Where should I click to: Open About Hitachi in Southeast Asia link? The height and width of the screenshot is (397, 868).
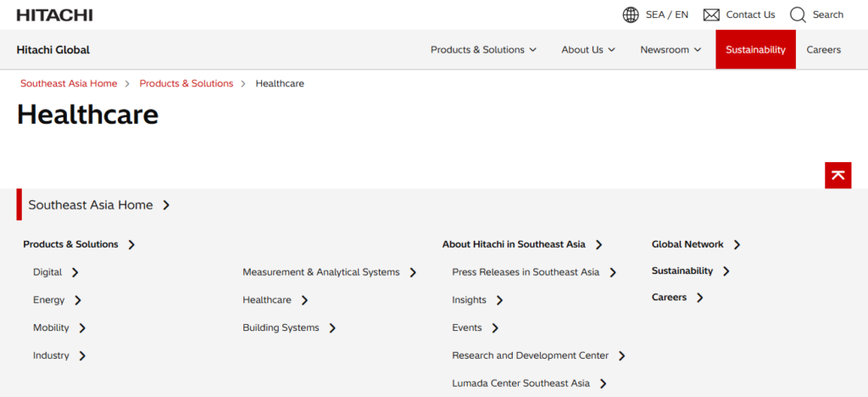tap(514, 245)
